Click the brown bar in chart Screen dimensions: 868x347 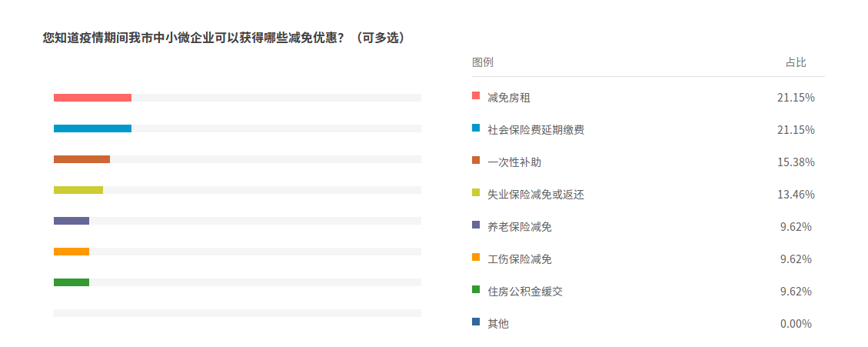click(x=81, y=159)
